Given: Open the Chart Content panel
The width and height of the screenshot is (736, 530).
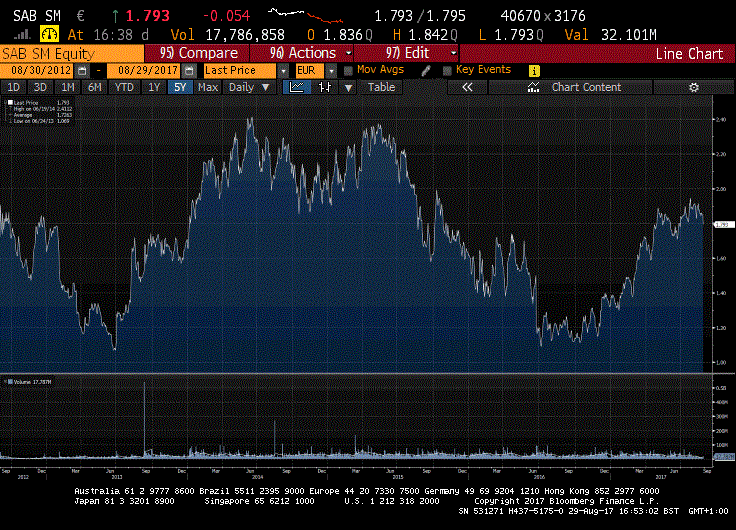Looking at the screenshot, I should coord(571,87).
